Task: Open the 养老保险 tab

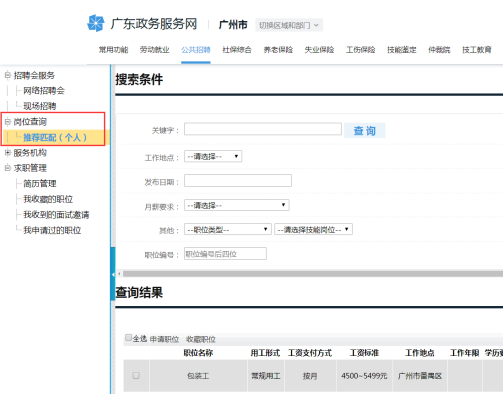Action: tap(278, 50)
